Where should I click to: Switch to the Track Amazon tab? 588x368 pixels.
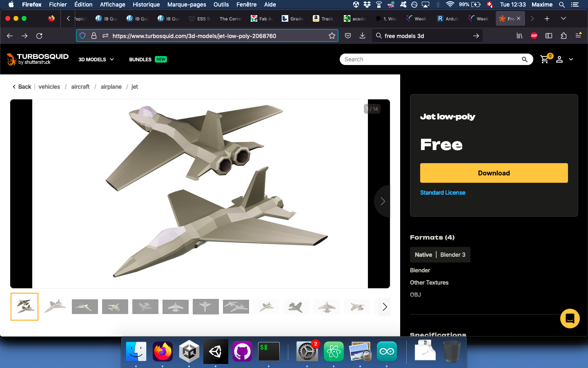(323, 18)
